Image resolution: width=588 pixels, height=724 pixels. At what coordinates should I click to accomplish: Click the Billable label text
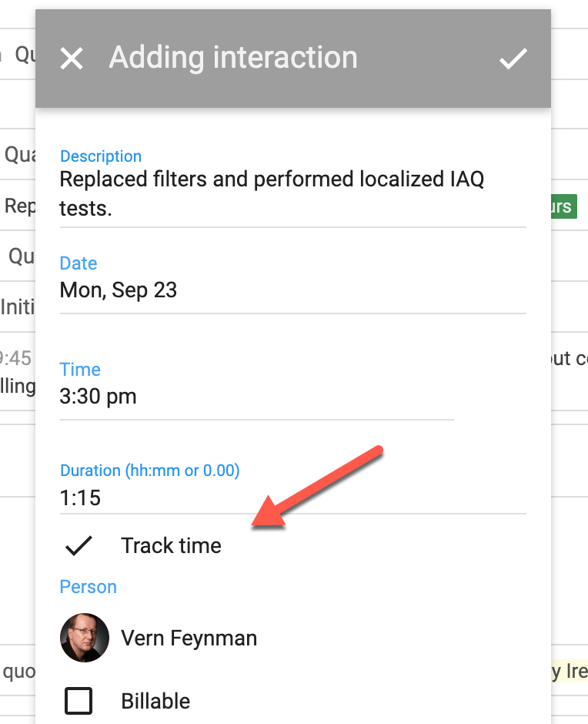[155, 701]
